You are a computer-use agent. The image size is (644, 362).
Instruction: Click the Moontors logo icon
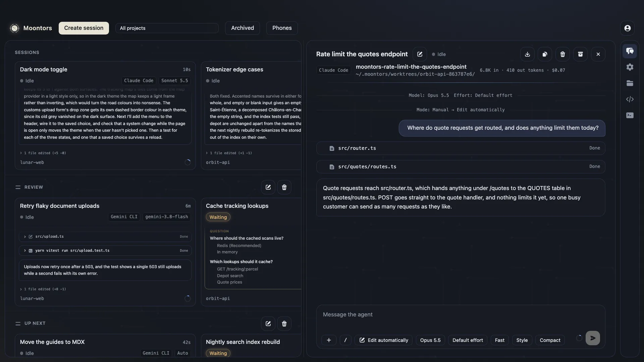coord(14,28)
